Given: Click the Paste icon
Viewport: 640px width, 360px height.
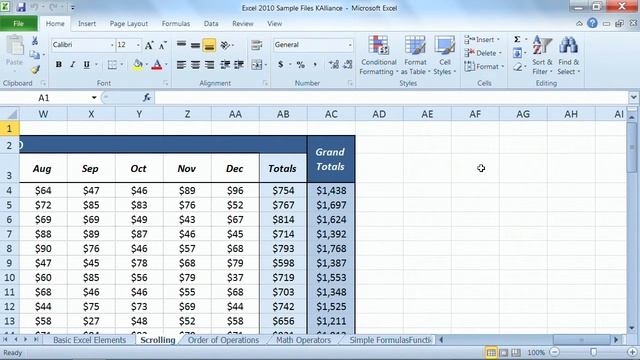Looking at the screenshot, I should click(15, 46).
